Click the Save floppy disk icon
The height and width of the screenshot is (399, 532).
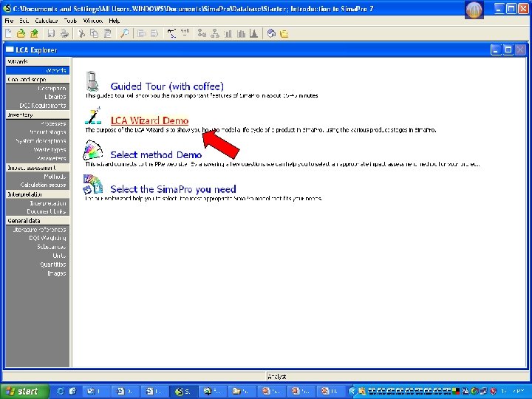point(51,33)
